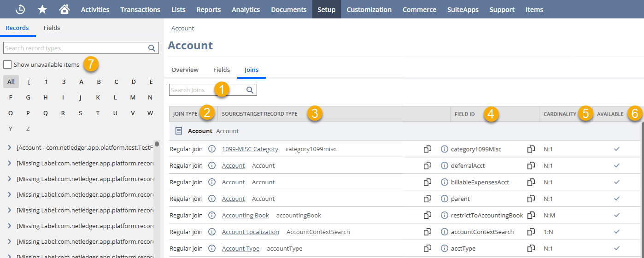Open the Customization menu
Screen dimensions: 644x258
pos(369,9)
